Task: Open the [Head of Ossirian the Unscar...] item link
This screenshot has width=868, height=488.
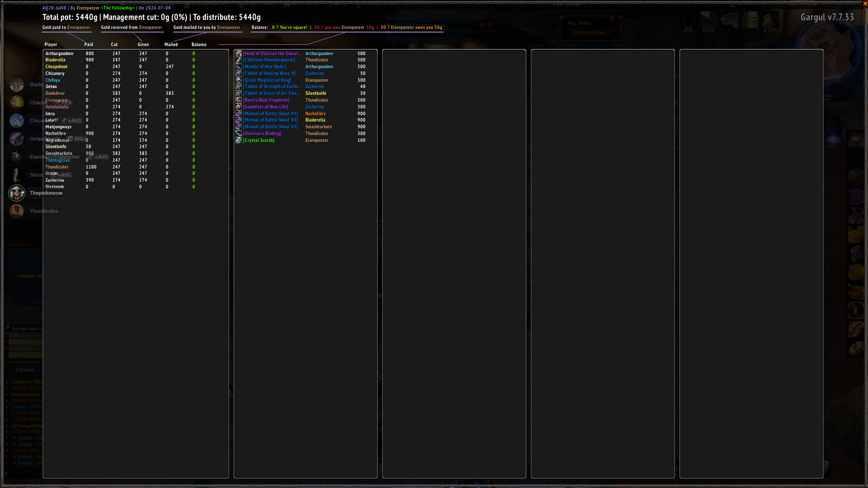Action: [273, 53]
